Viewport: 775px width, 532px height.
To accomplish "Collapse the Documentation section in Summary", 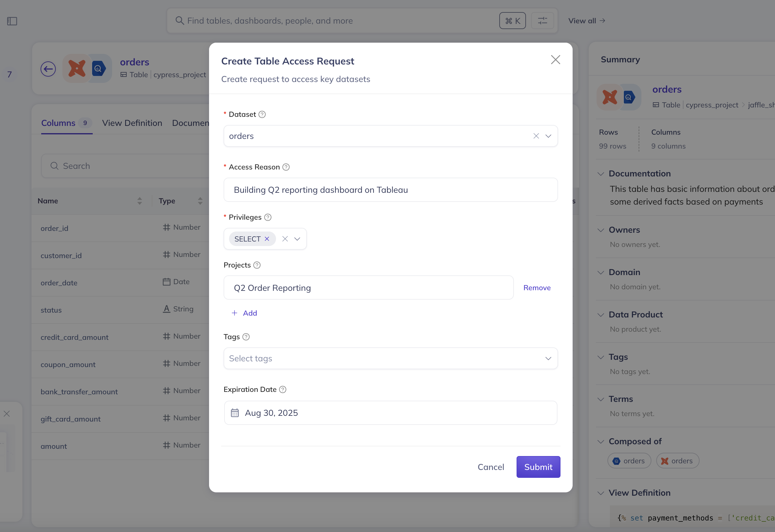I will [600, 174].
